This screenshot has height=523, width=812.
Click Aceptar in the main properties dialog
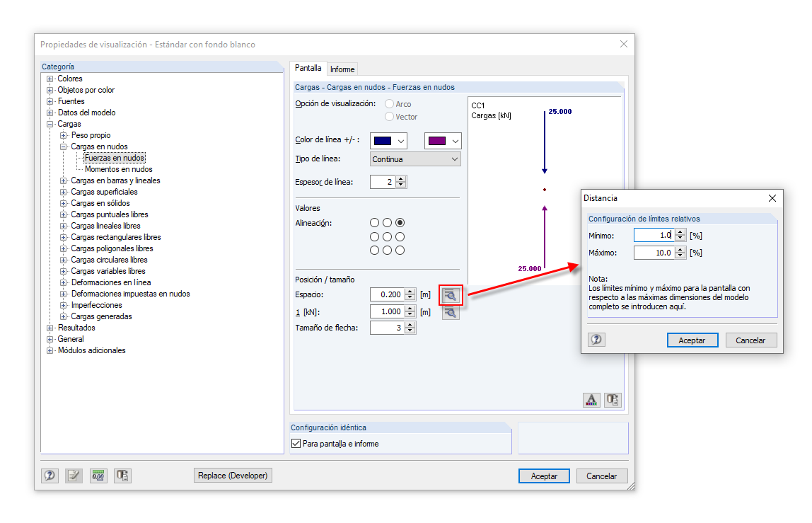544,476
